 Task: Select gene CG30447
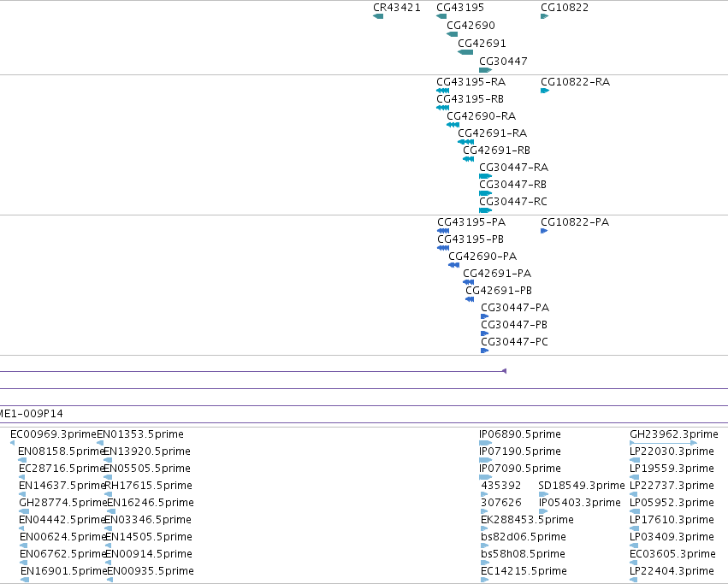click(x=485, y=70)
